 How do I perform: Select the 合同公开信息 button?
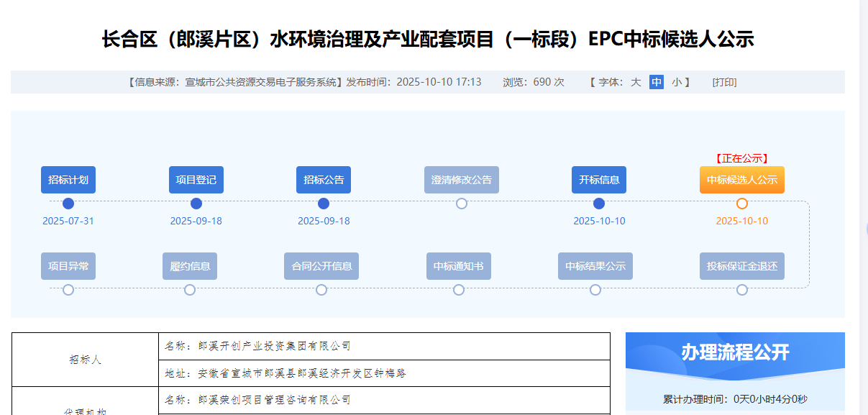(x=321, y=266)
